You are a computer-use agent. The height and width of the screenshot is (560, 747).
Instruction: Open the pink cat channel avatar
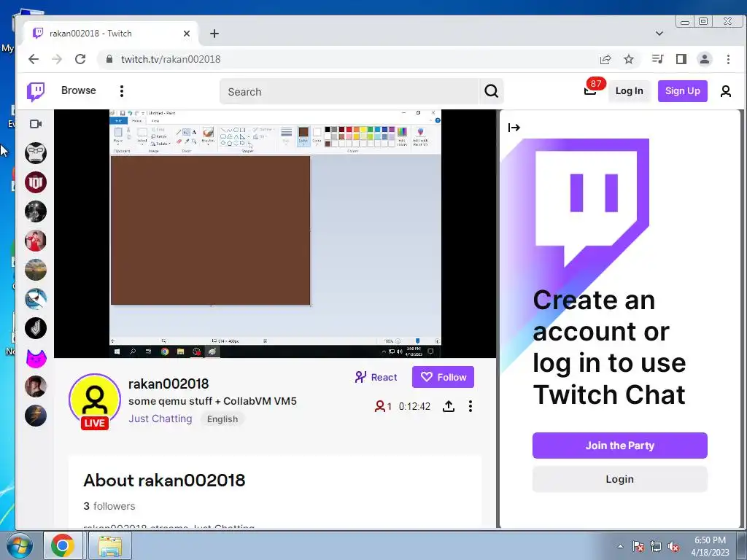(36, 357)
